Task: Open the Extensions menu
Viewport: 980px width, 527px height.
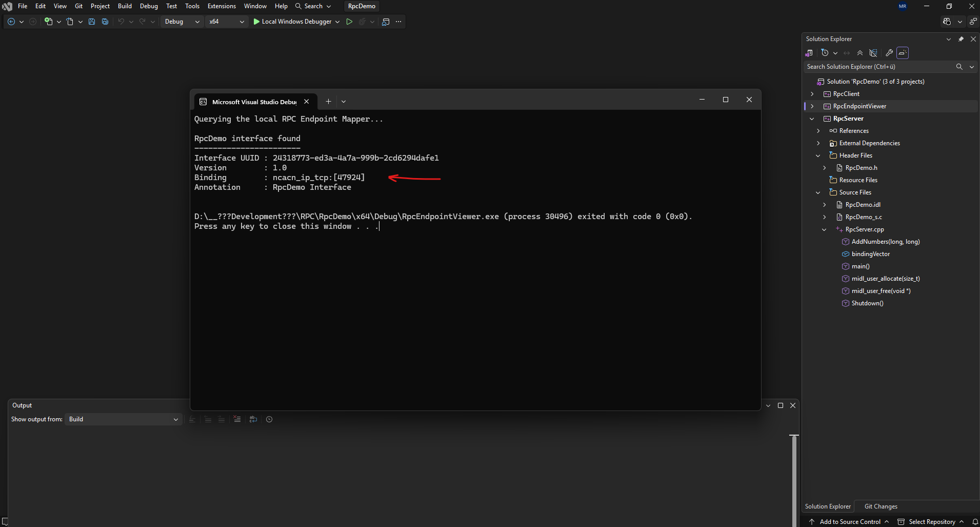Action: (222, 6)
